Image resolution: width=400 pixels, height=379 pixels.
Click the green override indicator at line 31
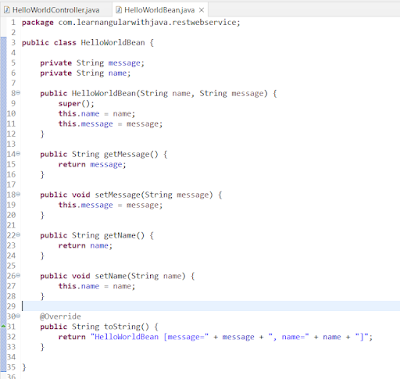(3, 326)
